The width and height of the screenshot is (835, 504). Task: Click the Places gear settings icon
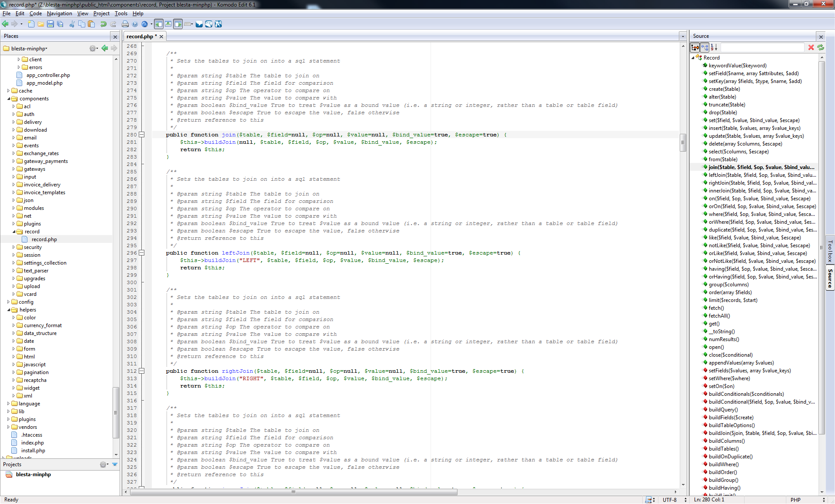92,48
